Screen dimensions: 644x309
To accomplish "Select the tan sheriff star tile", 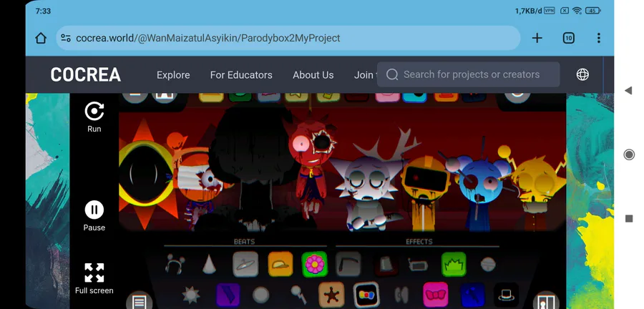I will pos(331,295).
